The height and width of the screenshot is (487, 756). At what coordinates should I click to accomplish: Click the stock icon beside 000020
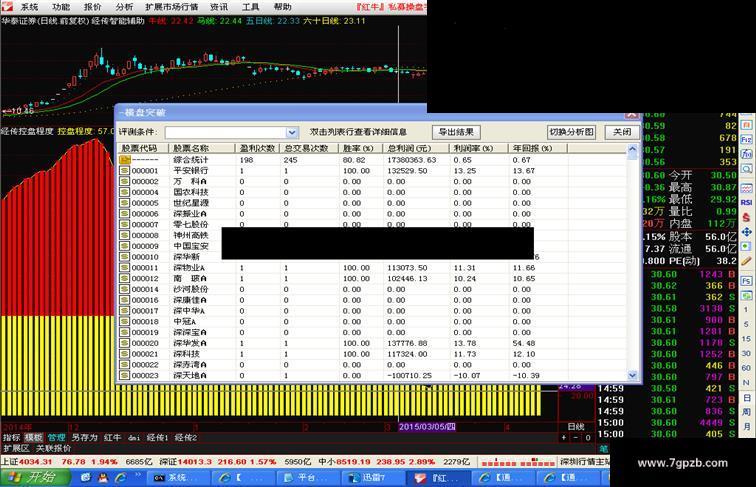click(125, 343)
